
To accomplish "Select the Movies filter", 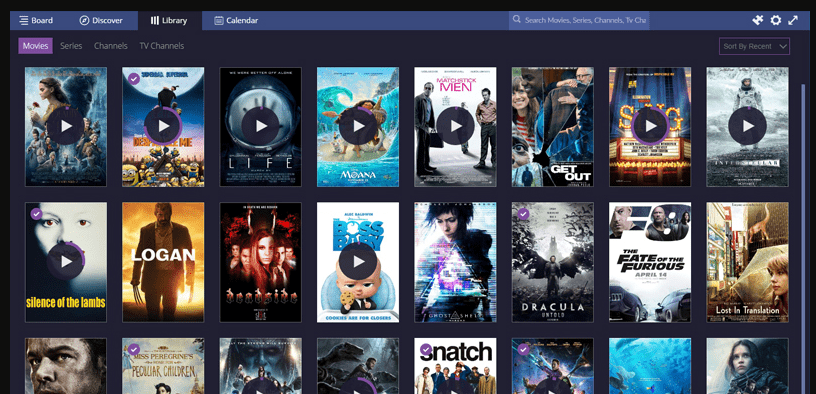I will coord(35,46).
